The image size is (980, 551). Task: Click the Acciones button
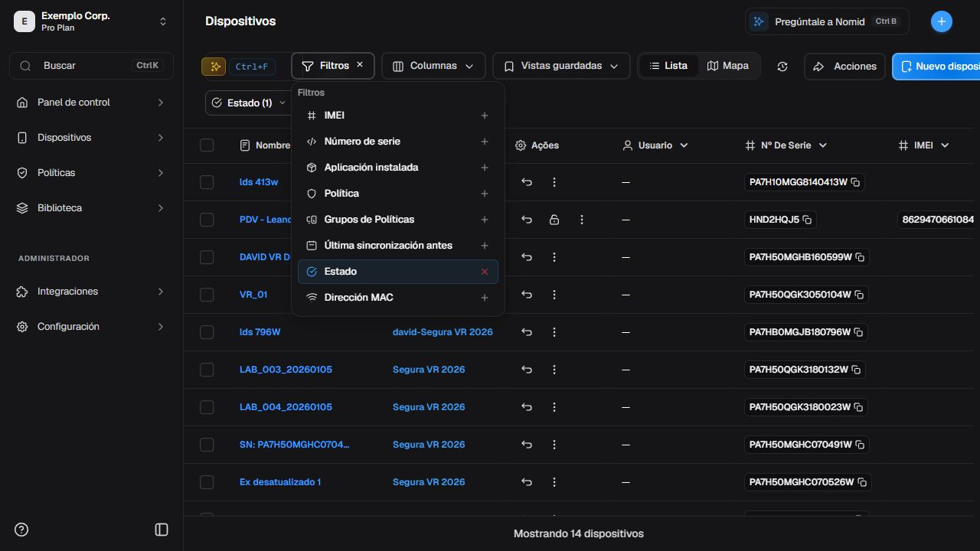point(844,67)
